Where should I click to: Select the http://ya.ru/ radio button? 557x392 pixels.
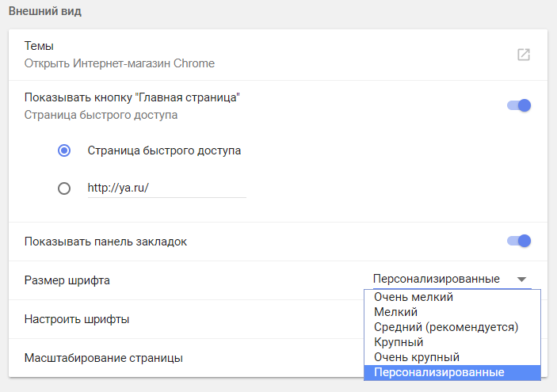[x=64, y=188]
